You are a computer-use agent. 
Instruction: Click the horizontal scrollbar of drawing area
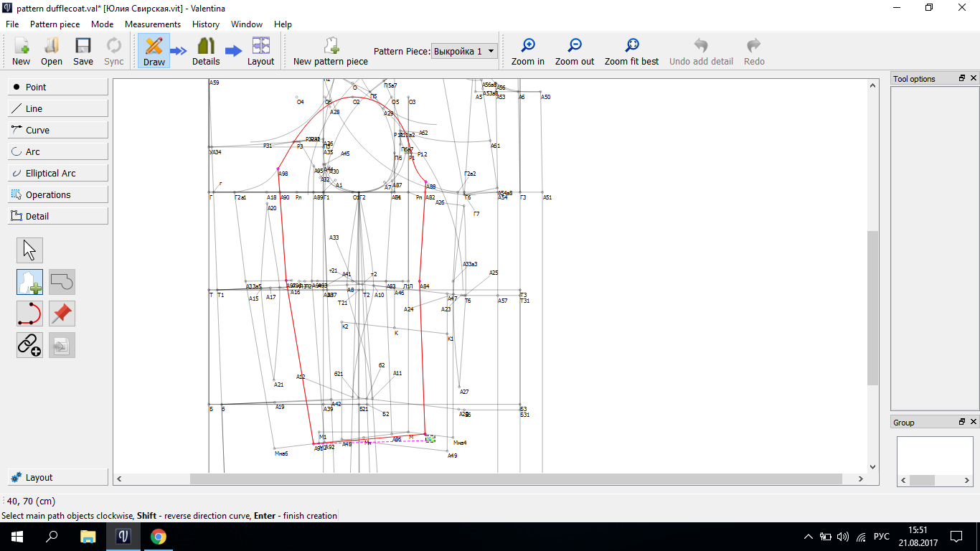coord(516,479)
